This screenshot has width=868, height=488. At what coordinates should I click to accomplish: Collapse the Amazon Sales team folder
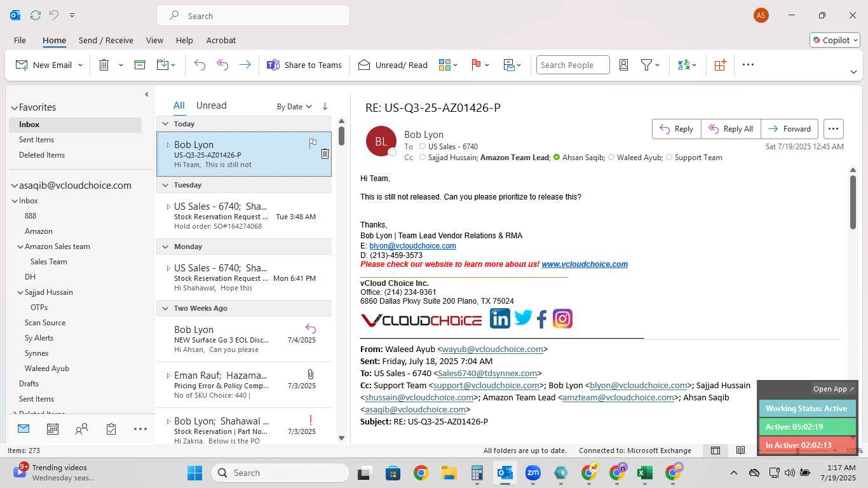click(20, 247)
